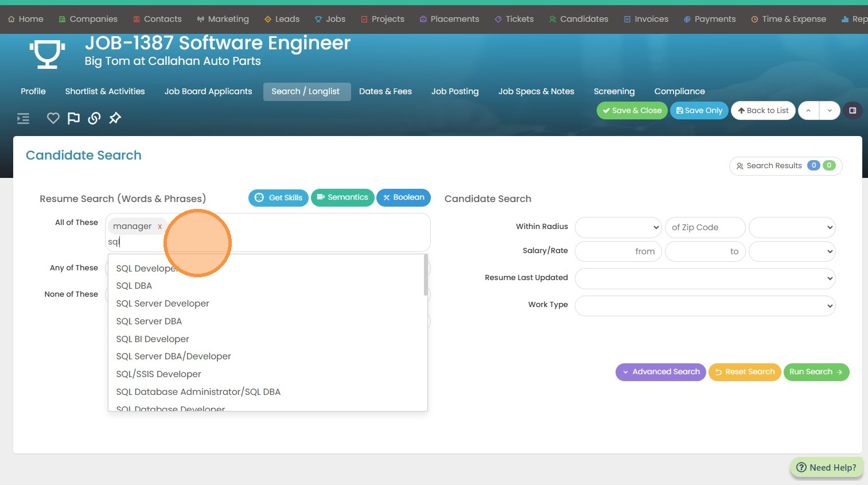
Task: Expand the Advanced Search options
Action: point(660,372)
